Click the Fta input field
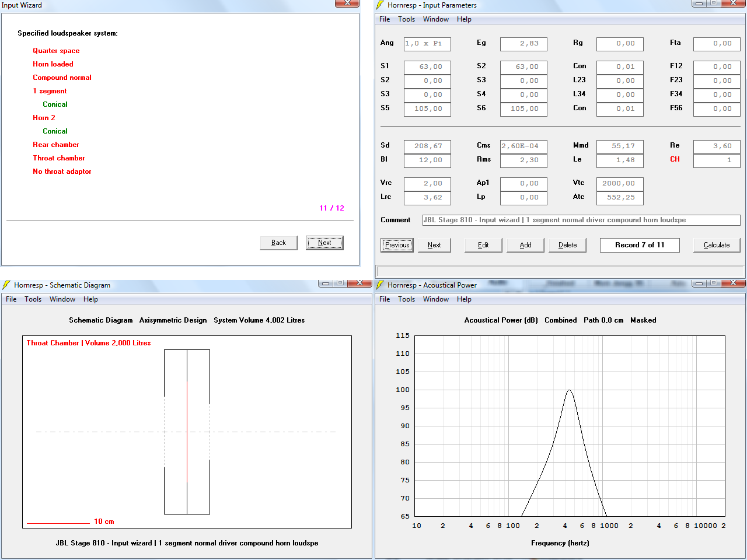The height and width of the screenshot is (560, 747). tap(717, 44)
